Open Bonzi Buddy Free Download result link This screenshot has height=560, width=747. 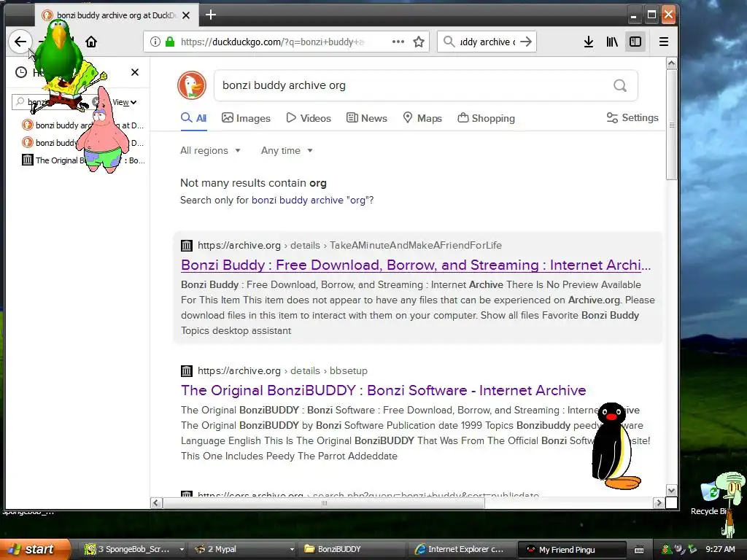(416, 265)
